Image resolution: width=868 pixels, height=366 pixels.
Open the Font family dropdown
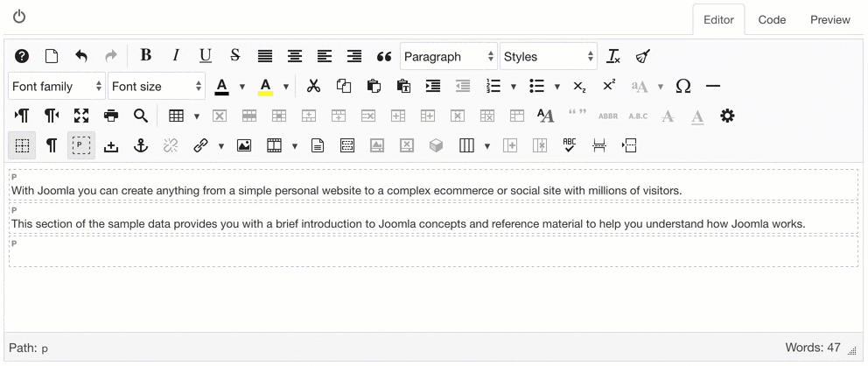tap(57, 87)
